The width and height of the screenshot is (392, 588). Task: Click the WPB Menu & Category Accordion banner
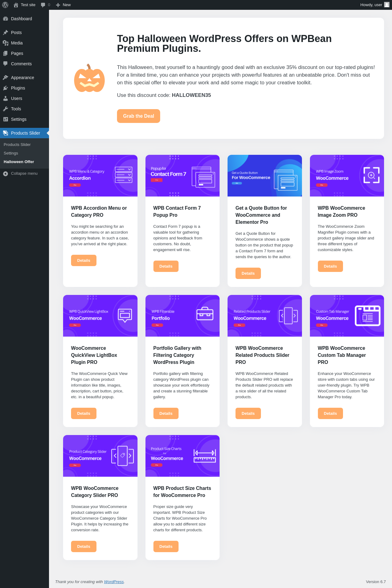point(100,176)
